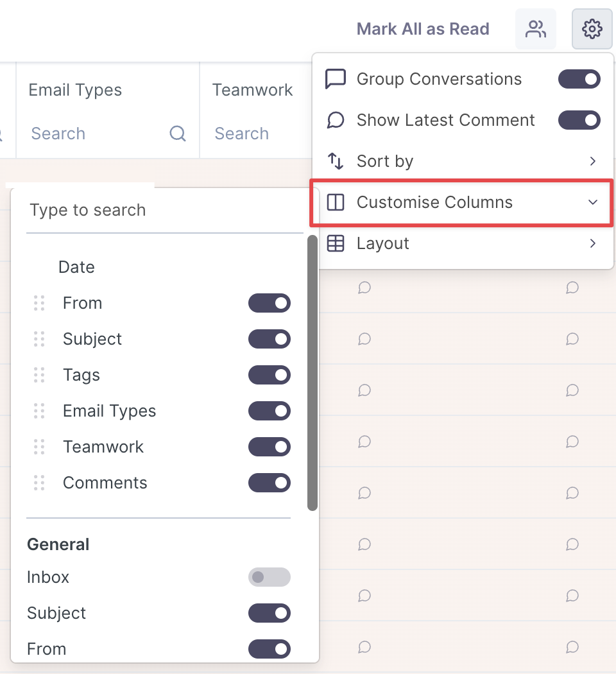616x674 pixels.
Task: Disable the Show Latest Comment toggle
Action: (579, 120)
